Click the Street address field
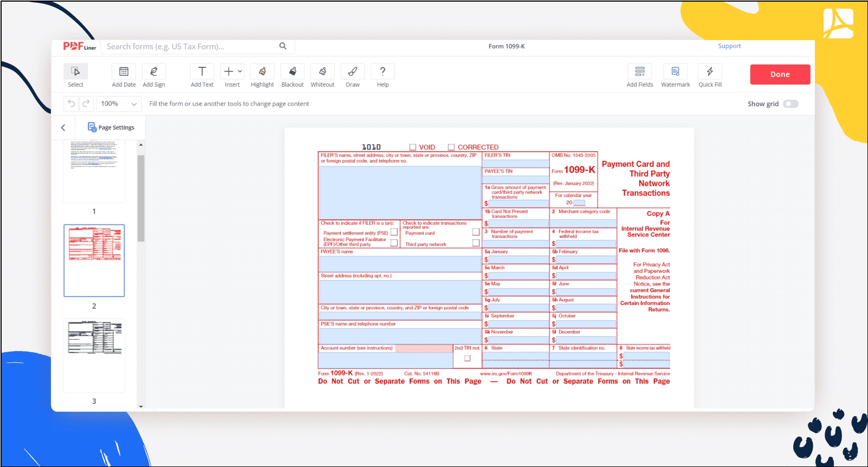 point(400,291)
